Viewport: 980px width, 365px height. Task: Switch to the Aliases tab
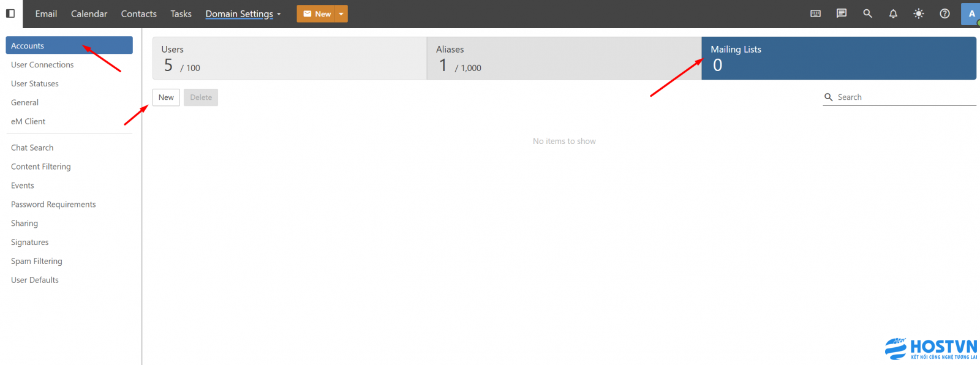coord(563,58)
